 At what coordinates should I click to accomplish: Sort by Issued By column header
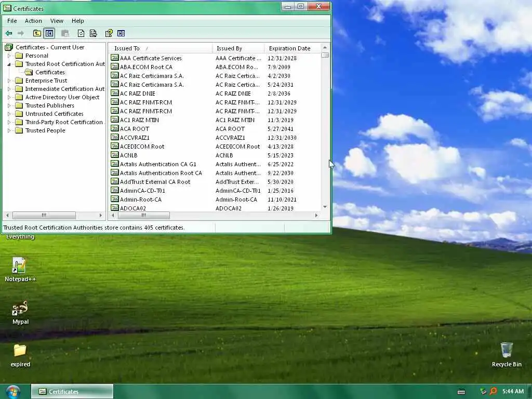[238, 48]
